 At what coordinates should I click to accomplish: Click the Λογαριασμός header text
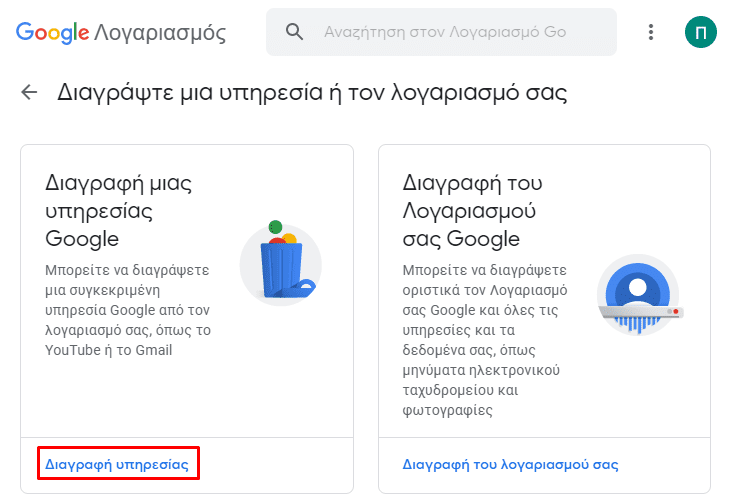[x=160, y=33]
